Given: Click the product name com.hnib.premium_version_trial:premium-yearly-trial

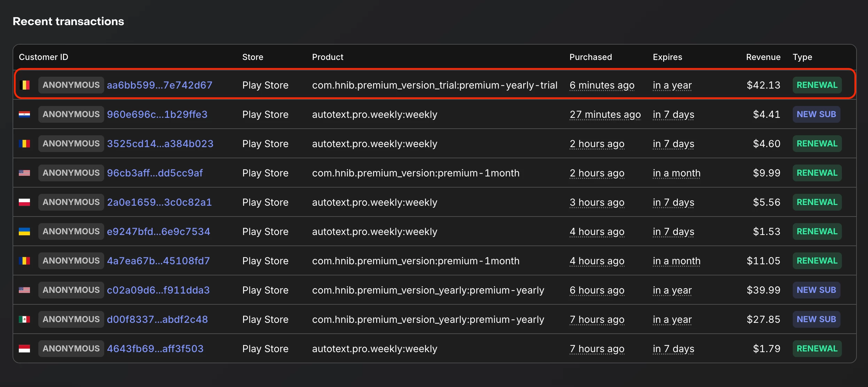Looking at the screenshot, I should (x=434, y=85).
